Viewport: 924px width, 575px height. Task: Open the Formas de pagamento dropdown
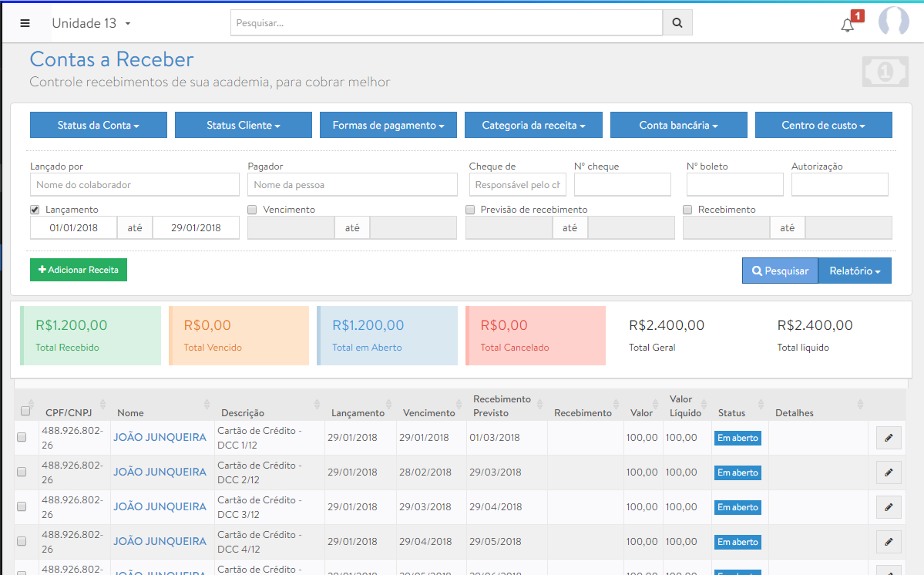click(x=388, y=125)
